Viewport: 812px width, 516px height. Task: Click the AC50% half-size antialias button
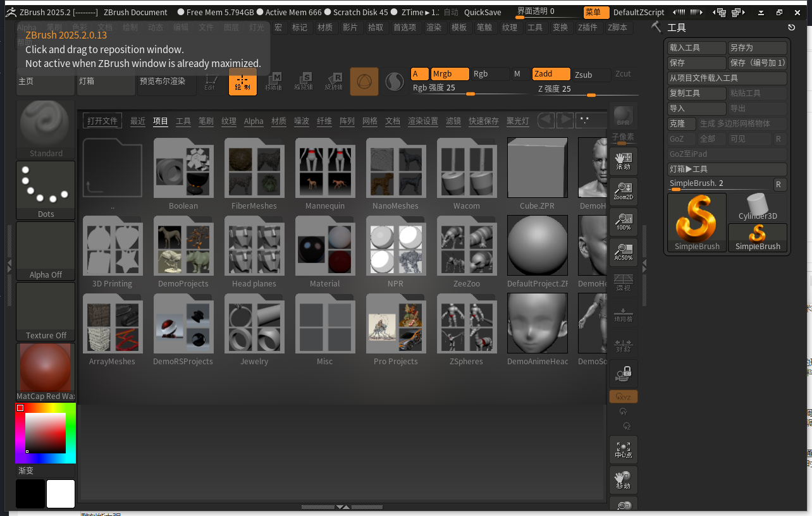[x=623, y=252]
